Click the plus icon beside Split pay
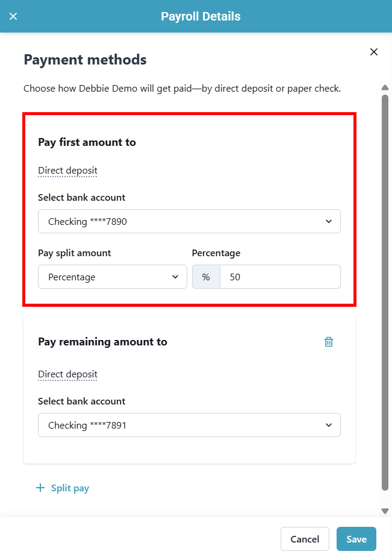This screenshot has width=392, height=560. coord(40,488)
